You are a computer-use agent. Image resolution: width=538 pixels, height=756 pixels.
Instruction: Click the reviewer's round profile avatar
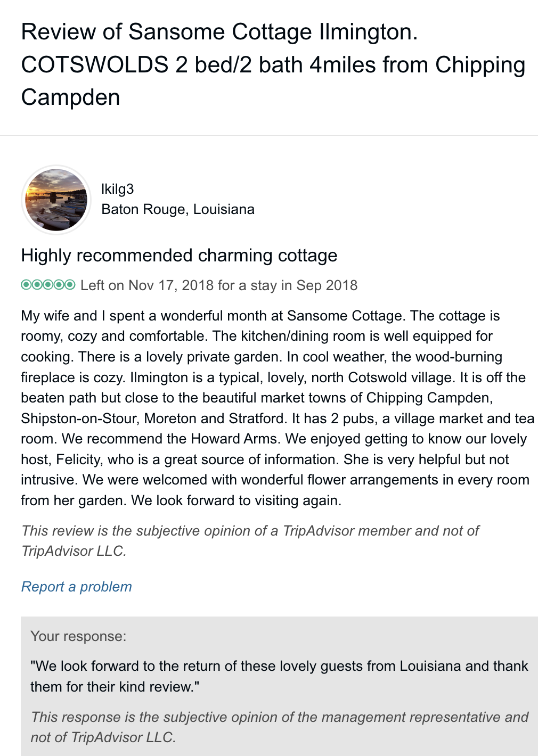(56, 200)
